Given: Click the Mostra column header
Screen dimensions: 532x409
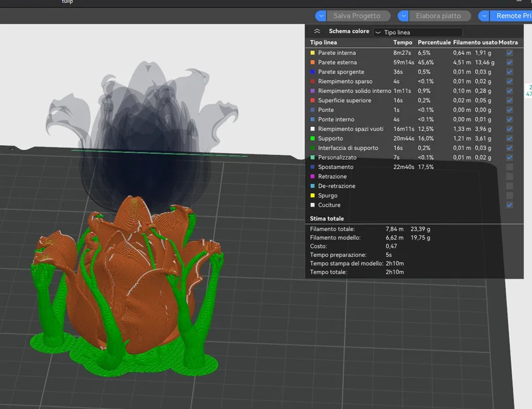Looking at the screenshot, I should tap(508, 43).
